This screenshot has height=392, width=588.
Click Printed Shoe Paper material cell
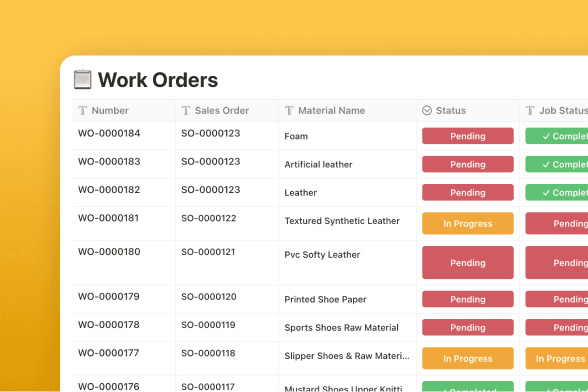point(348,299)
